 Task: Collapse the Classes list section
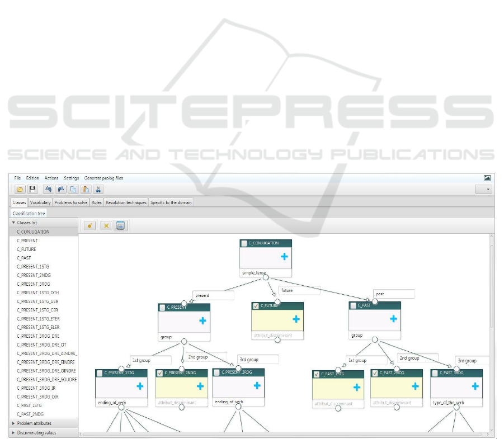(x=13, y=223)
